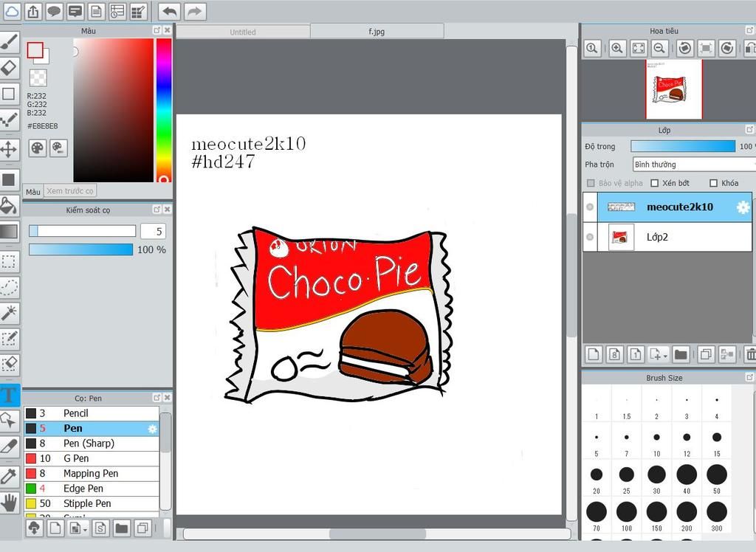Zoom in using navigator magnifier plus
This screenshot has height=552, width=756.
pos(617,48)
